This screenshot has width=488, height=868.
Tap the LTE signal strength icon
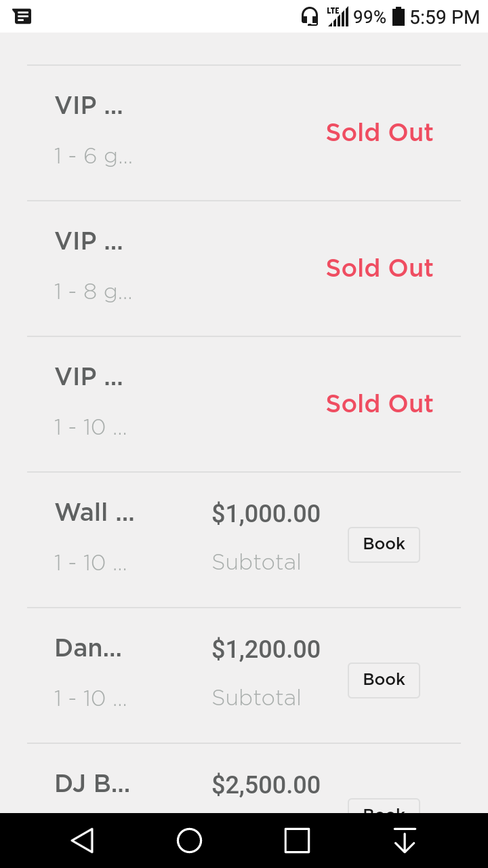[338, 16]
